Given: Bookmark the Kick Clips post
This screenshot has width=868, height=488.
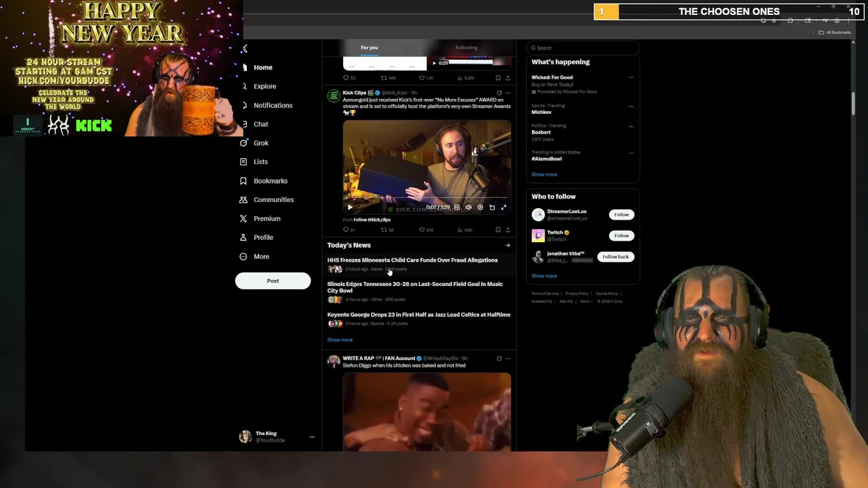Looking at the screenshot, I should 498,230.
